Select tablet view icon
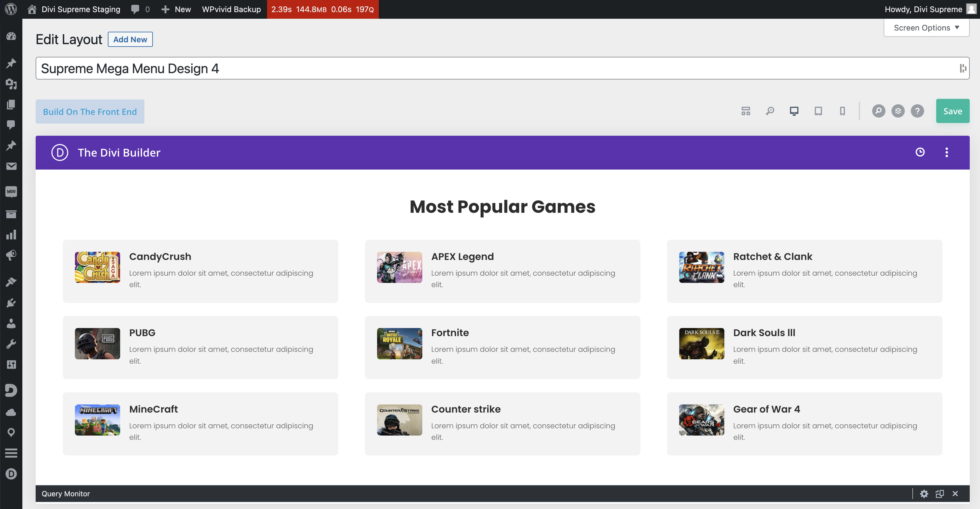980x509 pixels. coord(818,111)
